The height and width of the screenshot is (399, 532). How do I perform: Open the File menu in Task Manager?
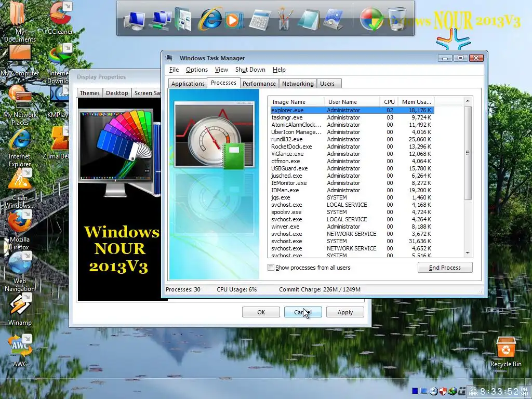(174, 70)
